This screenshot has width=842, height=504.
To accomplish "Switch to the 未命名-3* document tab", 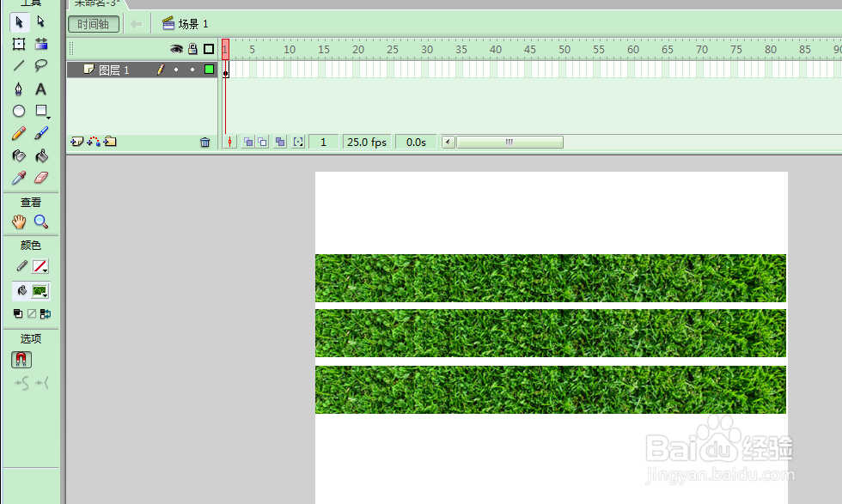I will (x=97, y=3).
